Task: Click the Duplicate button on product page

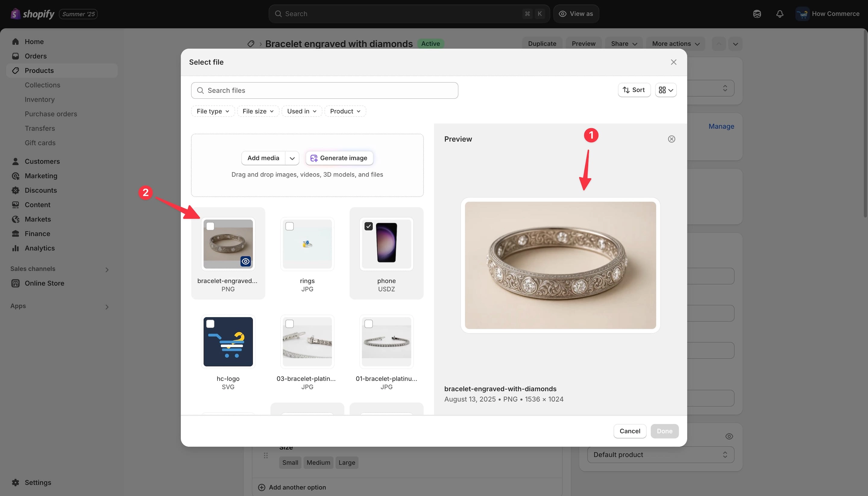Action: click(542, 44)
